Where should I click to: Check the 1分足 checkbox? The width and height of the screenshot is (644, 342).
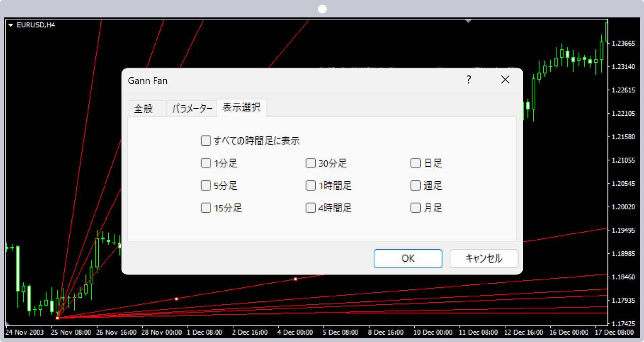206,163
